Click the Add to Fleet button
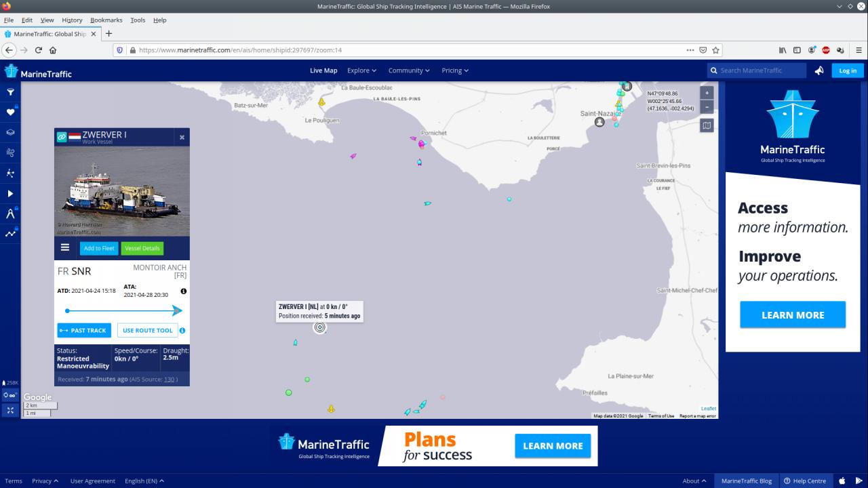This screenshot has height=488, width=868. 99,248
